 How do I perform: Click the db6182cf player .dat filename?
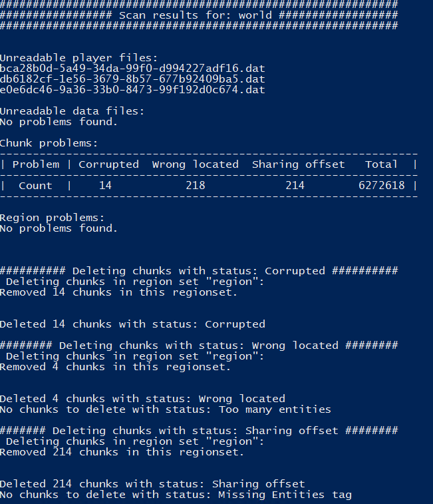132,79
